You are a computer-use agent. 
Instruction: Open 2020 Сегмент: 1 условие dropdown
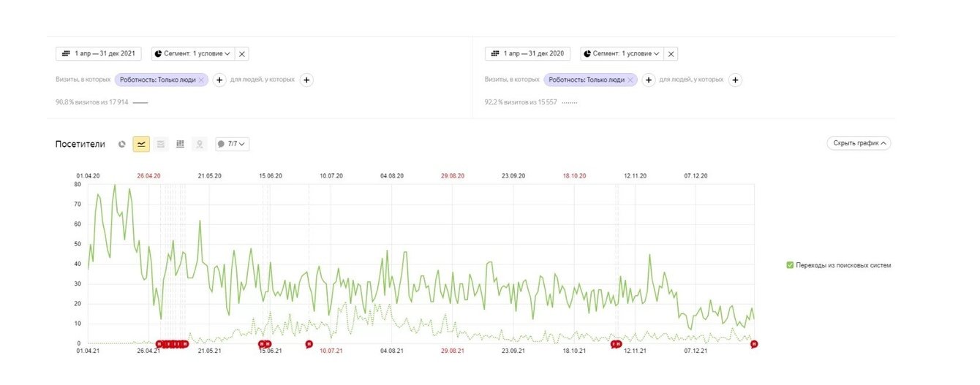(x=622, y=53)
